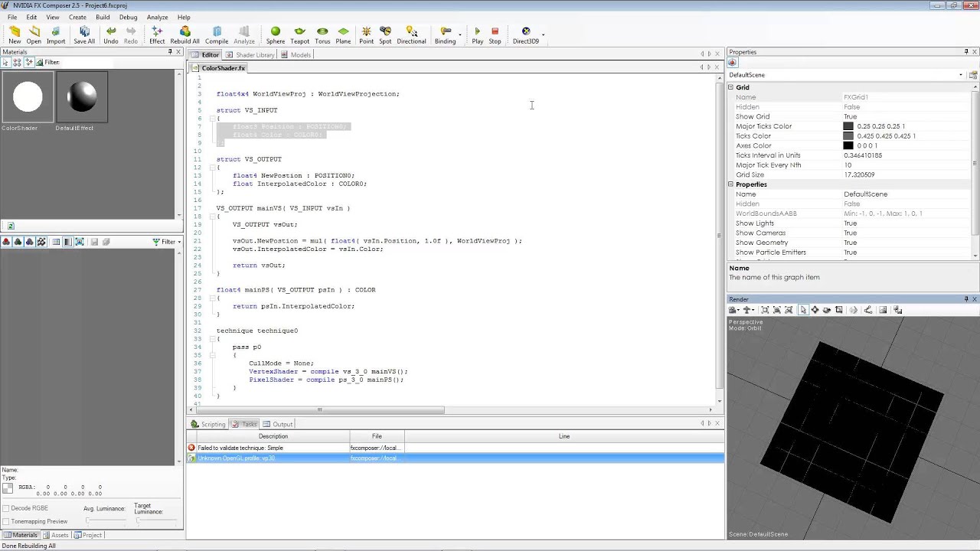Click the Binding toolbar icon

click(x=445, y=35)
